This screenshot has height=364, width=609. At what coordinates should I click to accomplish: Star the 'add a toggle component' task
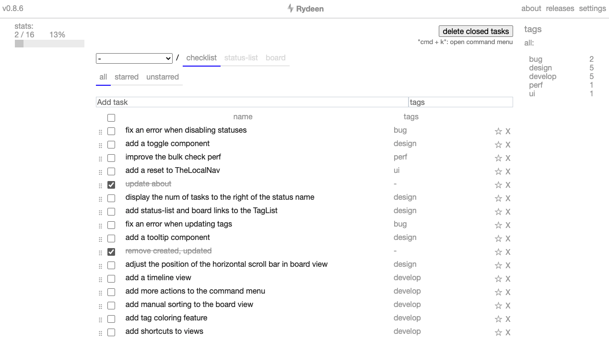pos(498,145)
